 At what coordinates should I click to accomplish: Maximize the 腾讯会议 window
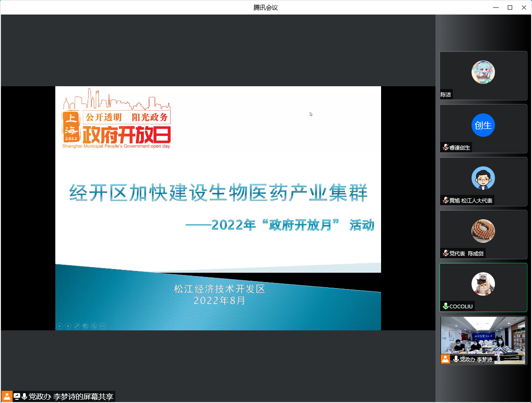pyautogui.click(x=510, y=7)
